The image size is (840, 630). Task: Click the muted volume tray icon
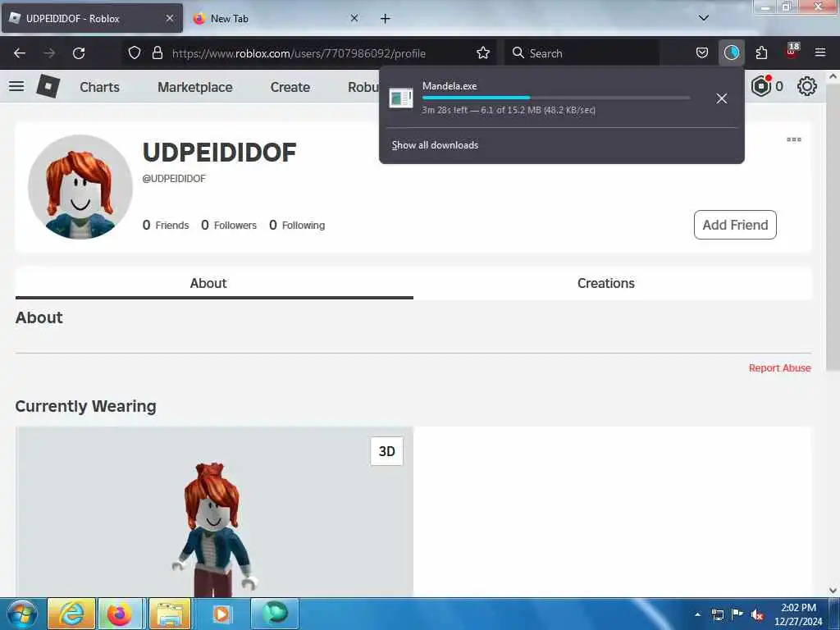point(757,614)
